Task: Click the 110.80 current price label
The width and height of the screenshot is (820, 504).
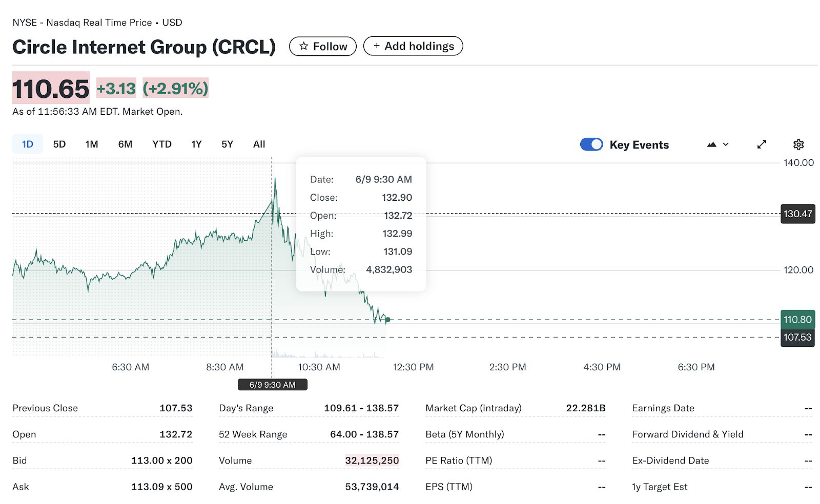Action: (797, 320)
